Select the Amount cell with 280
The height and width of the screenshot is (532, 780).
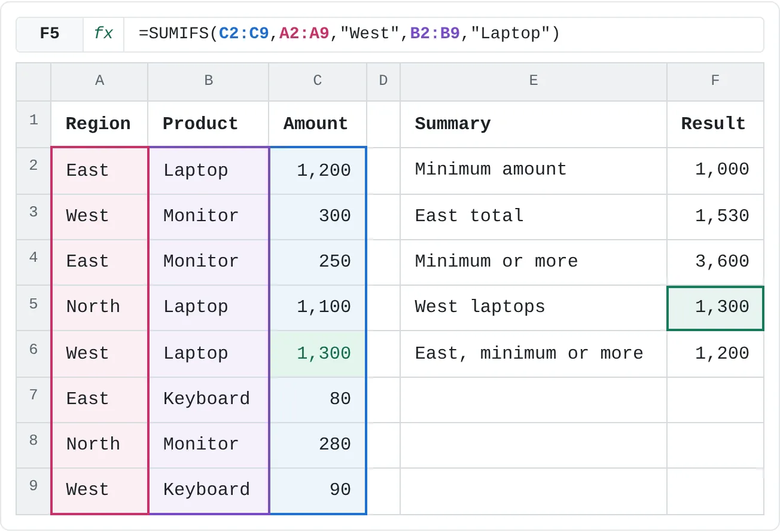pos(318,445)
